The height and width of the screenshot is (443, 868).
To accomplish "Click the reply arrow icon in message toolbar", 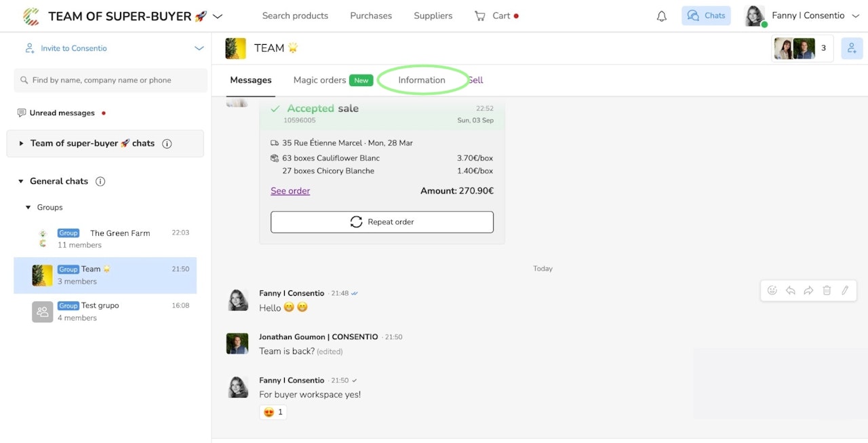I will click(x=790, y=290).
